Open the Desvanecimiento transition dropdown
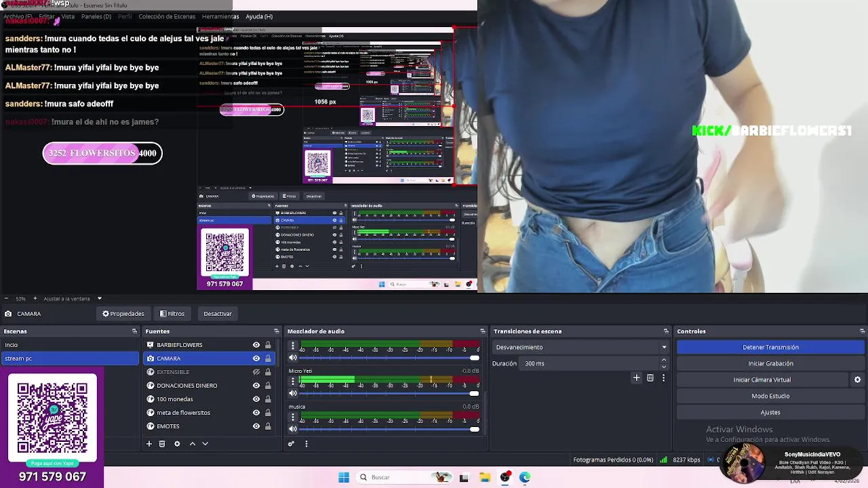The width and height of the screenshot is (868, 488). [x=581, y=347]
